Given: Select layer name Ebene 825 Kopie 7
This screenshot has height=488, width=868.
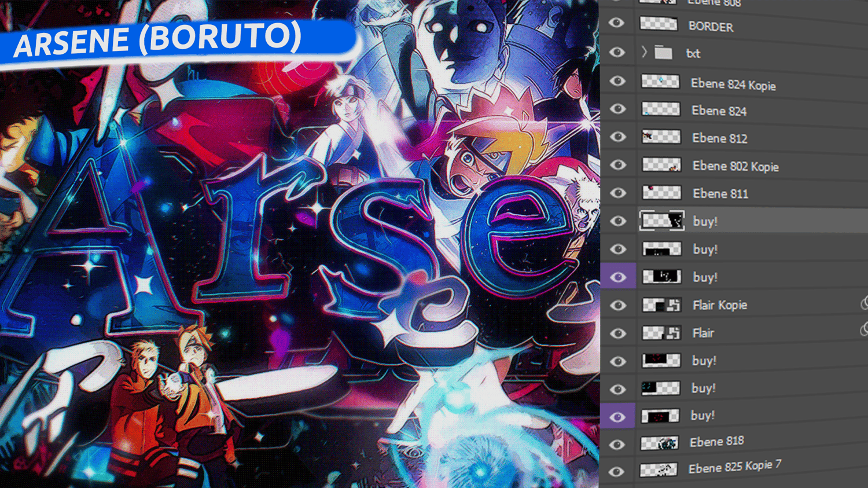Looking at the screenshot, I should pyautogui.click(x=735, y=467).
